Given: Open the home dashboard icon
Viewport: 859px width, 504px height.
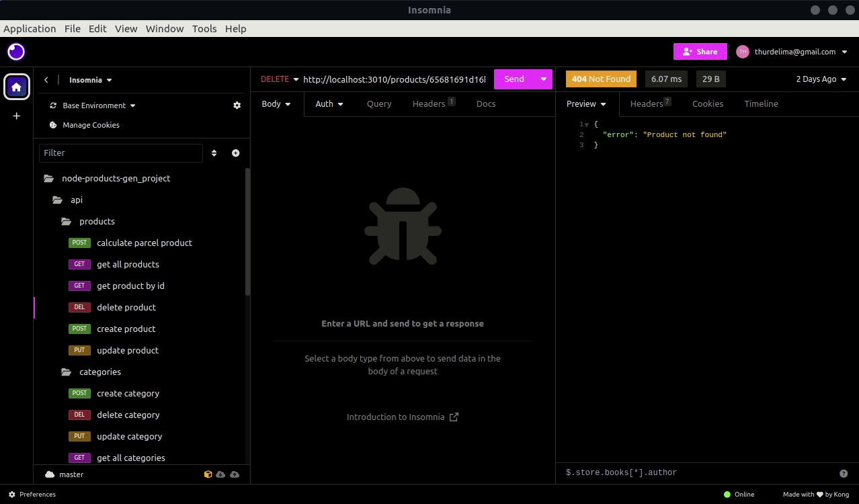Looking at the screenshot, I should click(x=17, y=87).
